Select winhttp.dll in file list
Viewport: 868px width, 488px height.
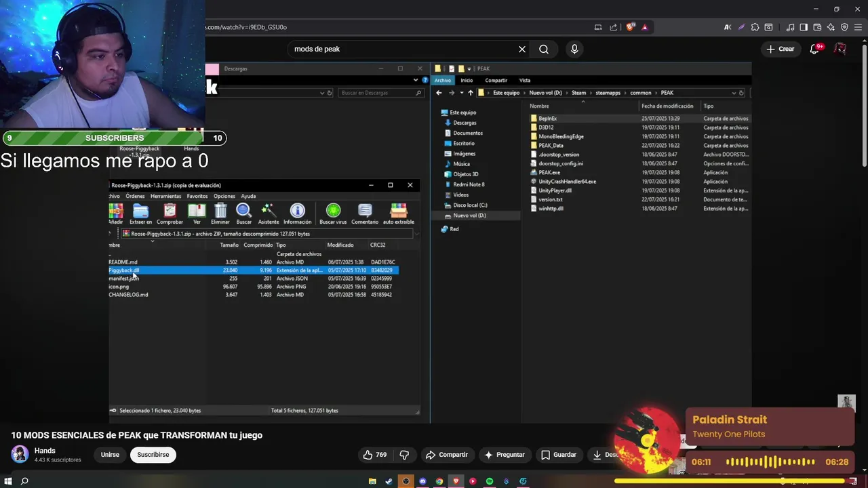click(x=551, y=208)
